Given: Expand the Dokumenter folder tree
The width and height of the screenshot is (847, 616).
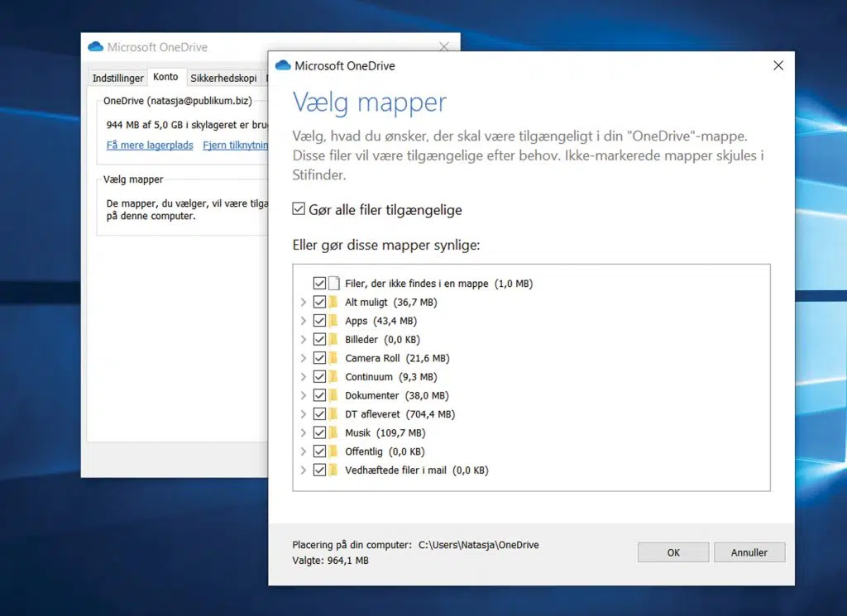Looking at the screenshot, I should point(304,395).
